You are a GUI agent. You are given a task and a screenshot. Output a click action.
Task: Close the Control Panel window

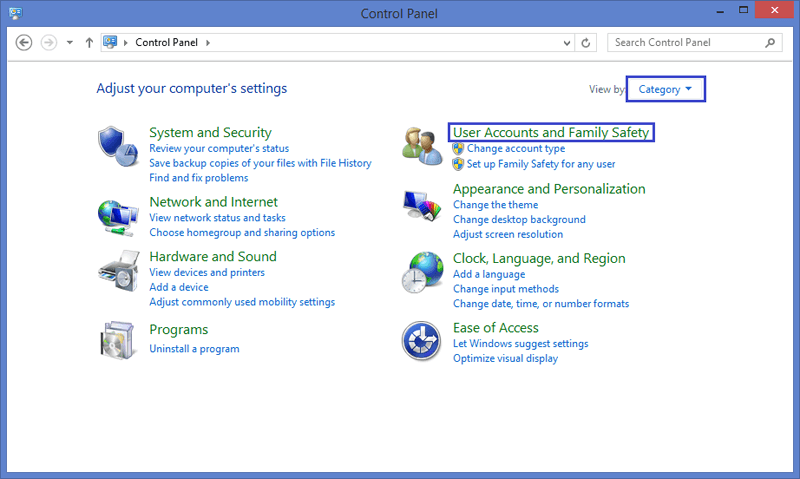(x=774, y=10)
